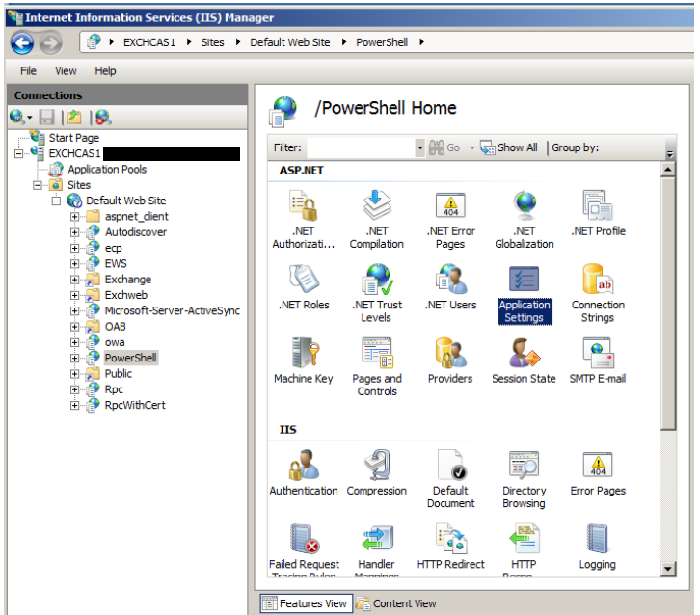This screenshot has width=700, height=615.
Task: Open the Help menu
Action: [105, 71]
